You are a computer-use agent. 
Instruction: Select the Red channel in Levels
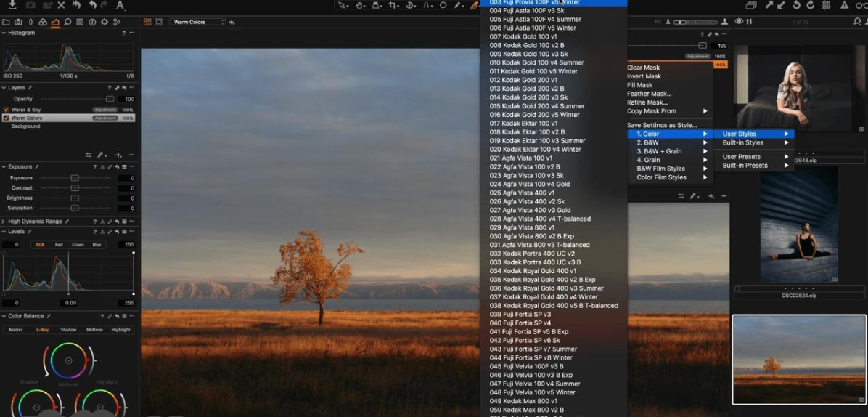(x=59, y=245)
